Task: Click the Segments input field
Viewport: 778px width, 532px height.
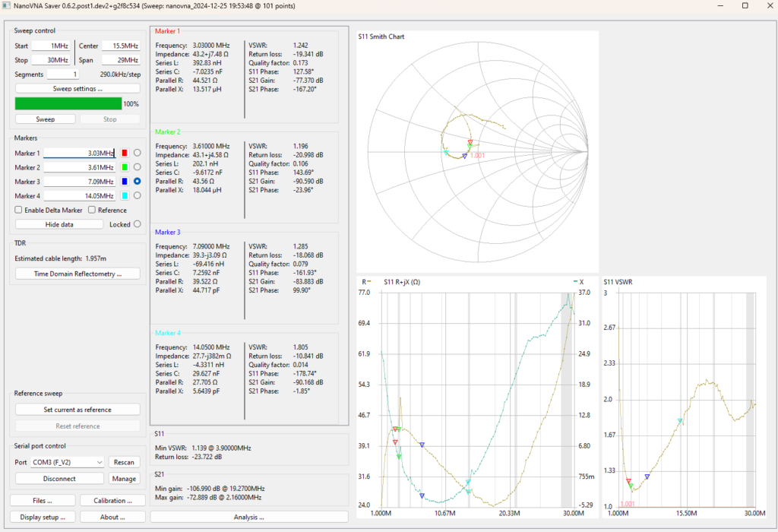Action: (63, 74)
